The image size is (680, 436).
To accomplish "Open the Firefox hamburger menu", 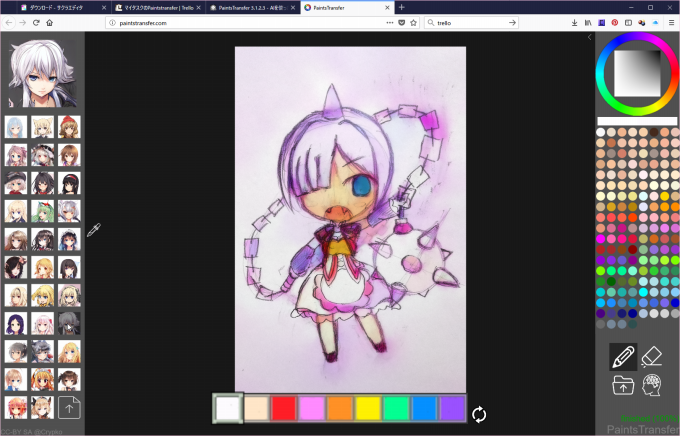I will coord(671,23).
